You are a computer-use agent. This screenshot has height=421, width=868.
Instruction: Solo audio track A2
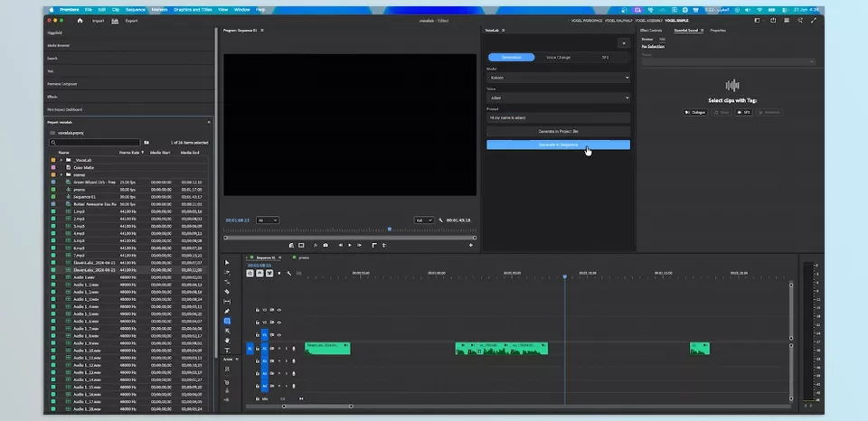(287, 361)
